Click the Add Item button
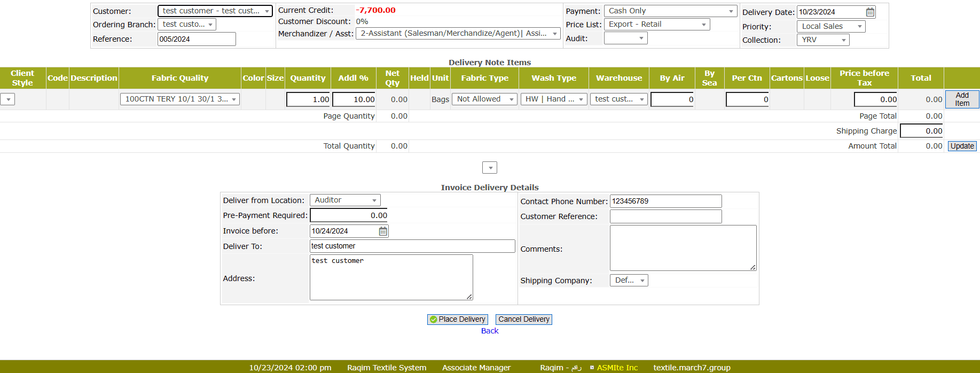Image resolution: width=980 pixels, height=373 pixels. pos(962,99)
